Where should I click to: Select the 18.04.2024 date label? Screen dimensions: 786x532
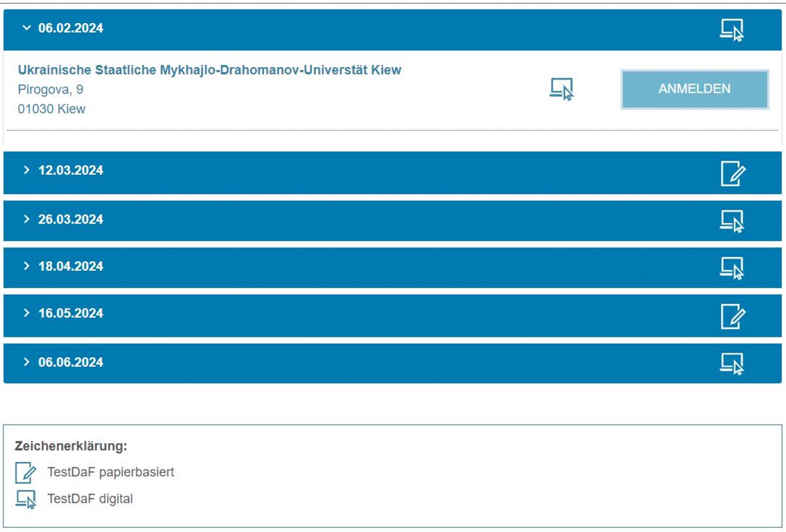tap(71, 266)
